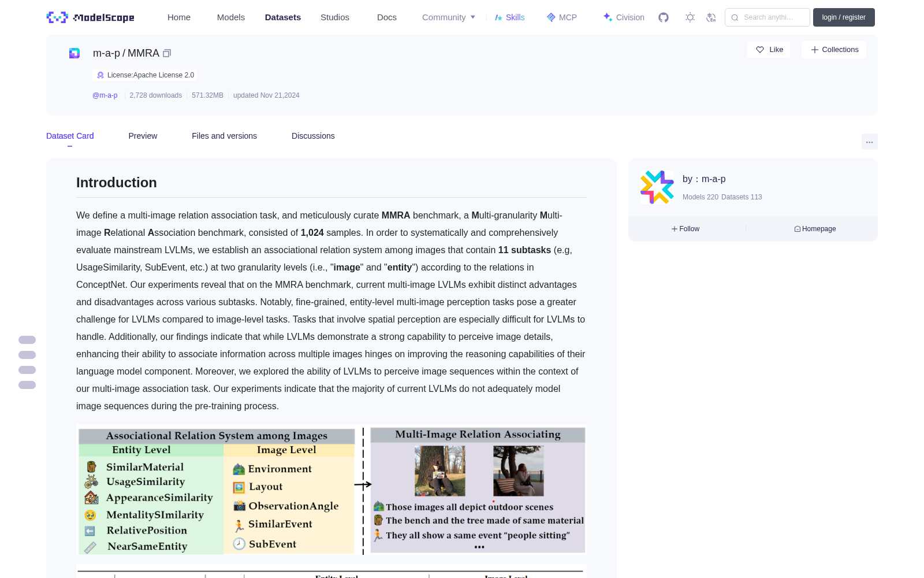Click the 'Datasets 113' count
The width and height of the screenshot is (924, 578).
(x=742, y=197)
